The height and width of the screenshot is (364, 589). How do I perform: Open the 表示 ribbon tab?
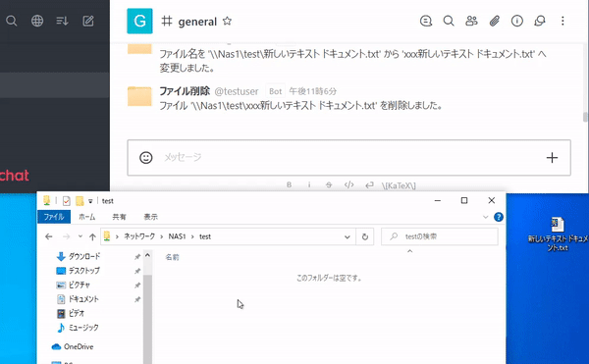click(150, 217)
